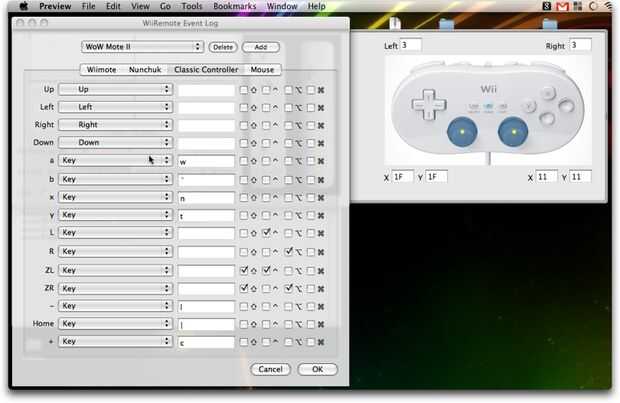Click the Wii logo on controller image

pyautogui.click(x=488, y=89)
